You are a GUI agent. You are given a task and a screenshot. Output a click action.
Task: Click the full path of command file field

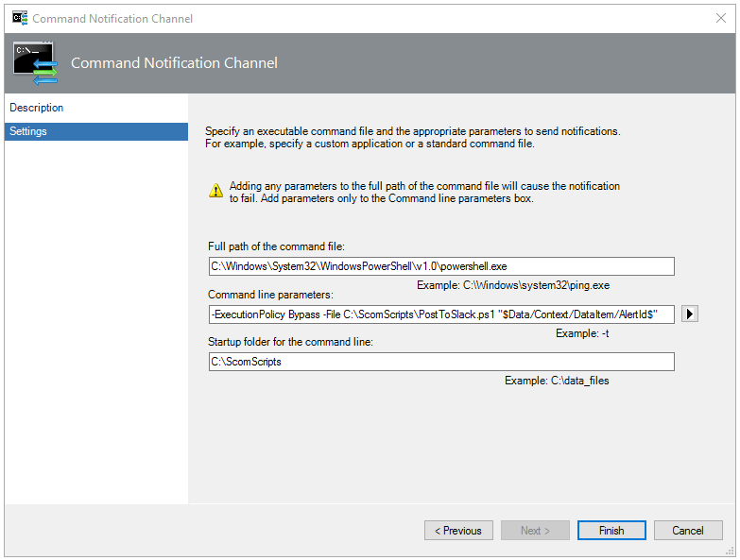(x=441, y=266)
